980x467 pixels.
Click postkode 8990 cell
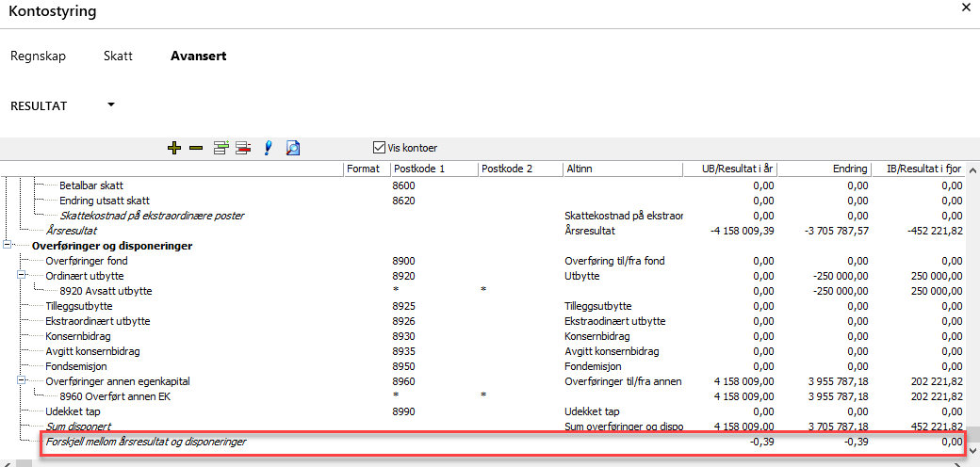pyautogui.click(x=403, y=411)
